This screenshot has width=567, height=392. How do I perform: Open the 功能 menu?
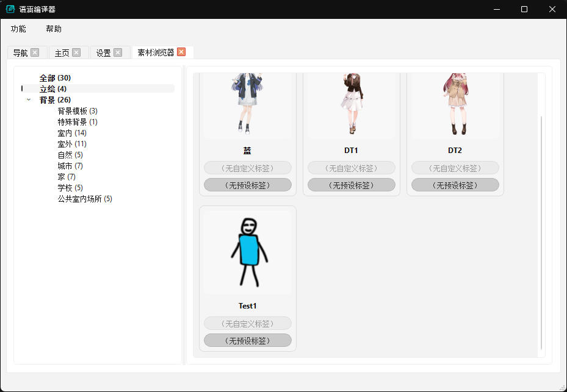18,29
